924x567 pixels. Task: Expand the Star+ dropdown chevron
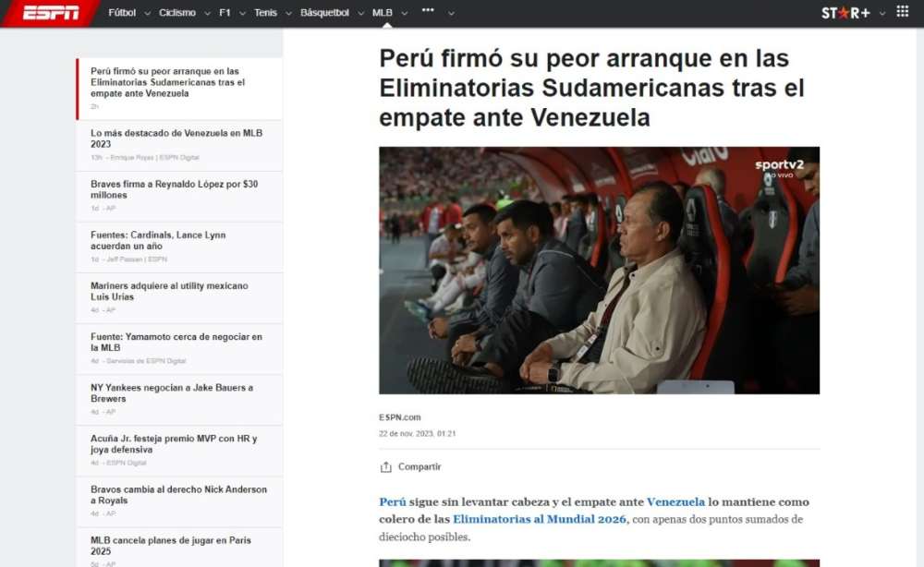(882, 13)
